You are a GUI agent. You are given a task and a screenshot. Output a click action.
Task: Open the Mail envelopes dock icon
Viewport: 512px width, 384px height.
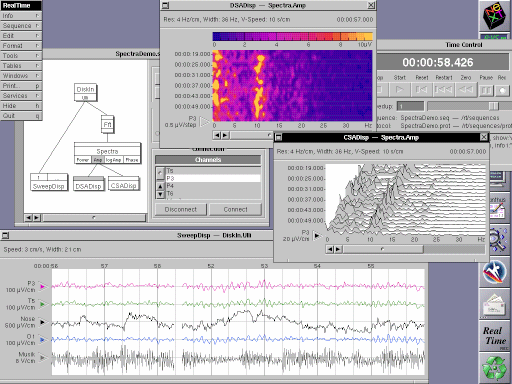(495, 304)
